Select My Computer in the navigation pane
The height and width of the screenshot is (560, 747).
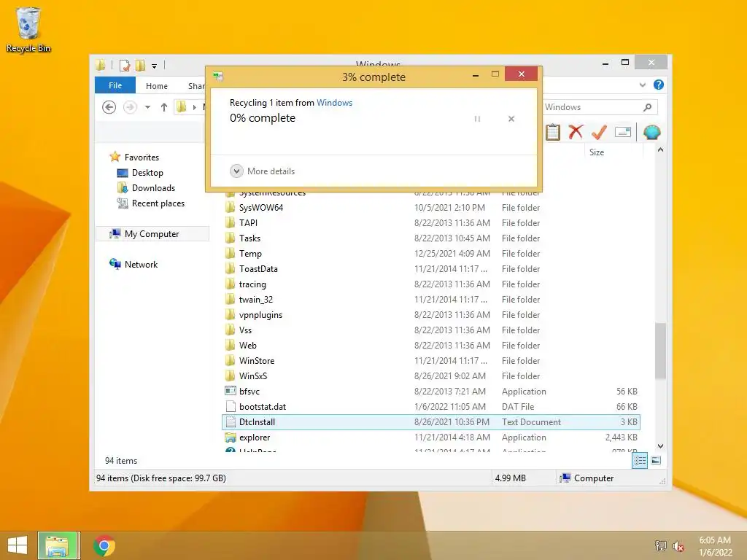click(152, 234)
